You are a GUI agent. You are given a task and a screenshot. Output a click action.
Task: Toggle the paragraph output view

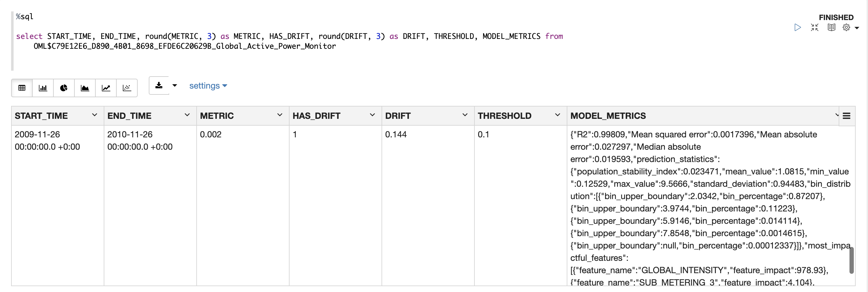831,27
